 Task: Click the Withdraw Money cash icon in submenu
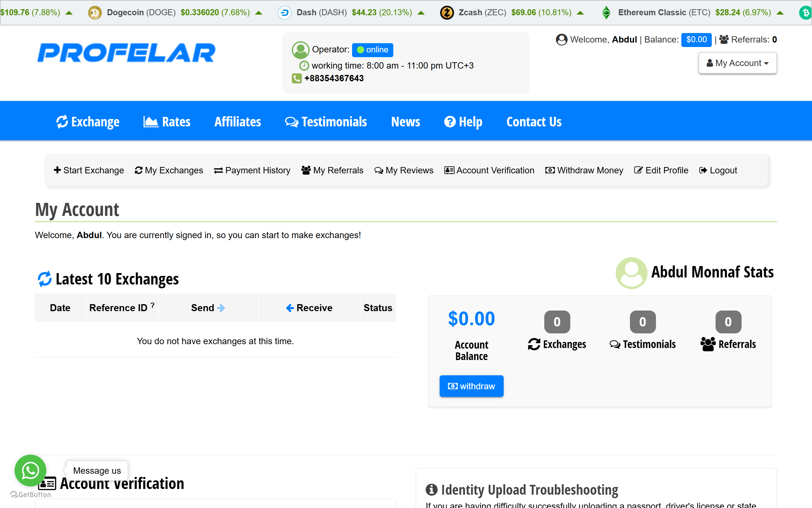(x=550, y=170)
